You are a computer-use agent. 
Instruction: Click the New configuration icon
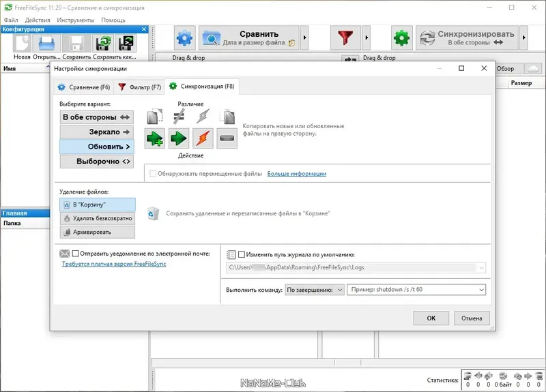coord(22,43)
